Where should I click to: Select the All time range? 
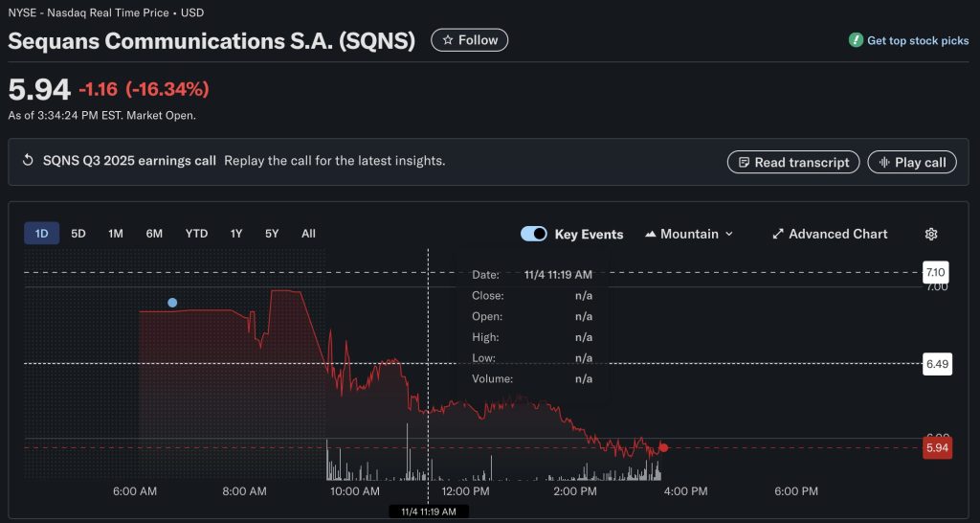tap(308, 234)
